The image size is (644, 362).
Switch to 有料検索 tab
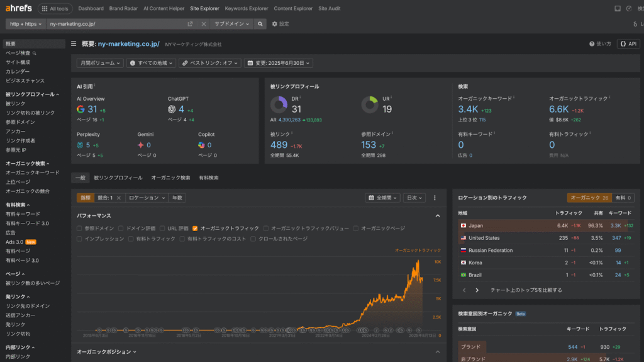[209, 178]
